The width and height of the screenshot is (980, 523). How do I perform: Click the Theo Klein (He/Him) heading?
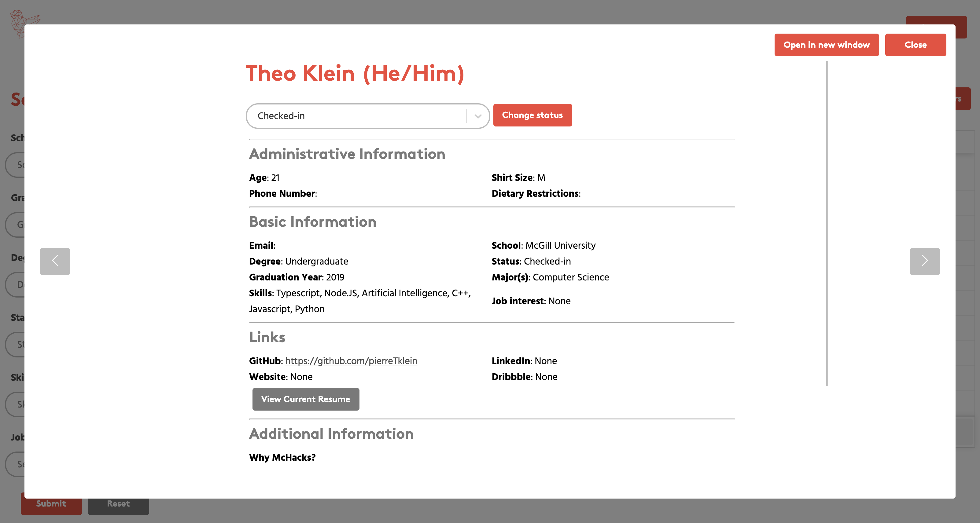[355, 73]
